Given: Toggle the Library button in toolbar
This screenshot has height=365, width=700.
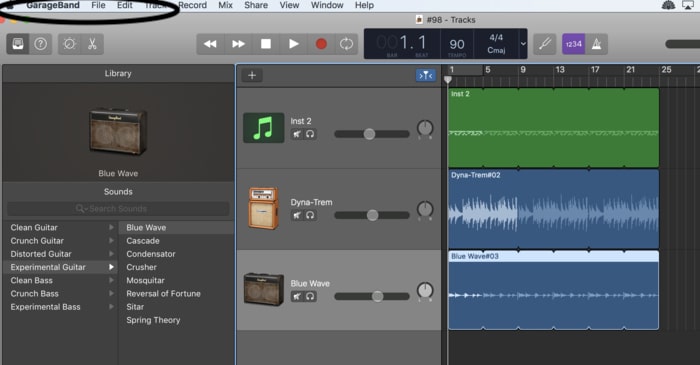Looking at the screenshot, I should click(18, 44).
